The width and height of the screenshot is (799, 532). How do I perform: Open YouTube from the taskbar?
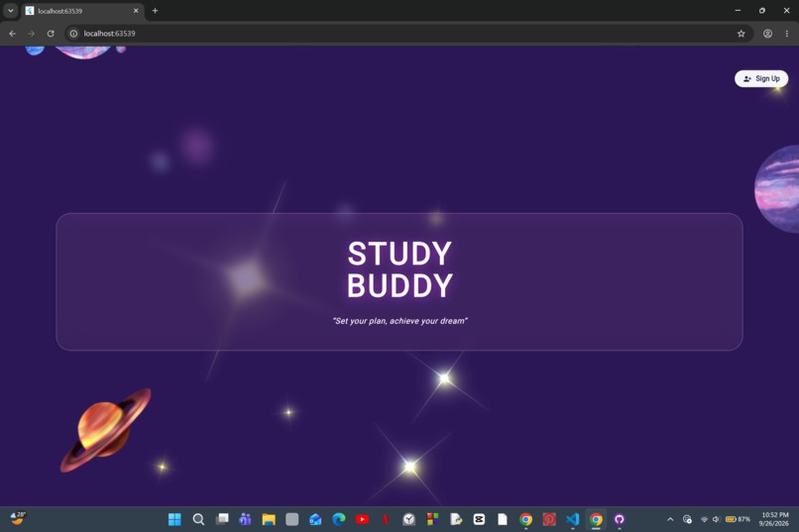click(362, 519)
